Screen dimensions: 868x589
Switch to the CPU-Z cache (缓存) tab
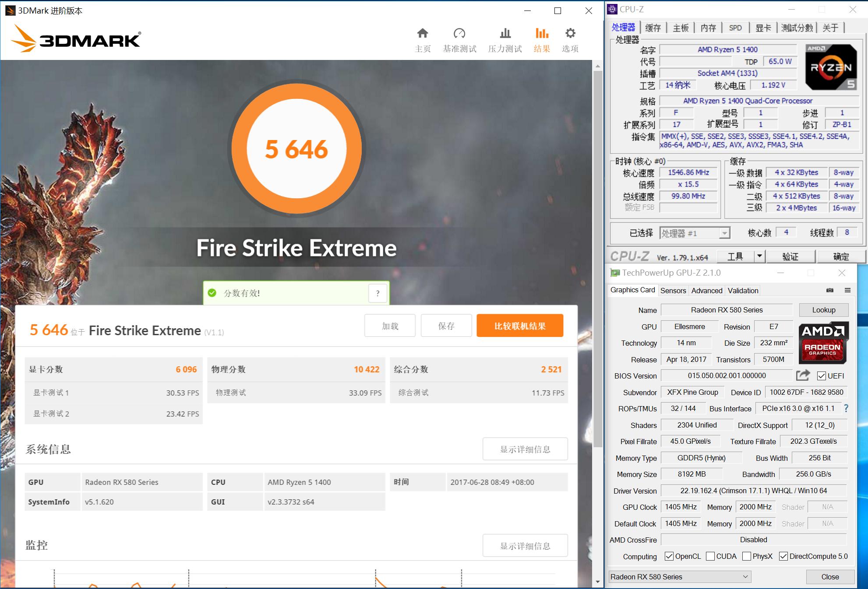click(x=653, y=28)
